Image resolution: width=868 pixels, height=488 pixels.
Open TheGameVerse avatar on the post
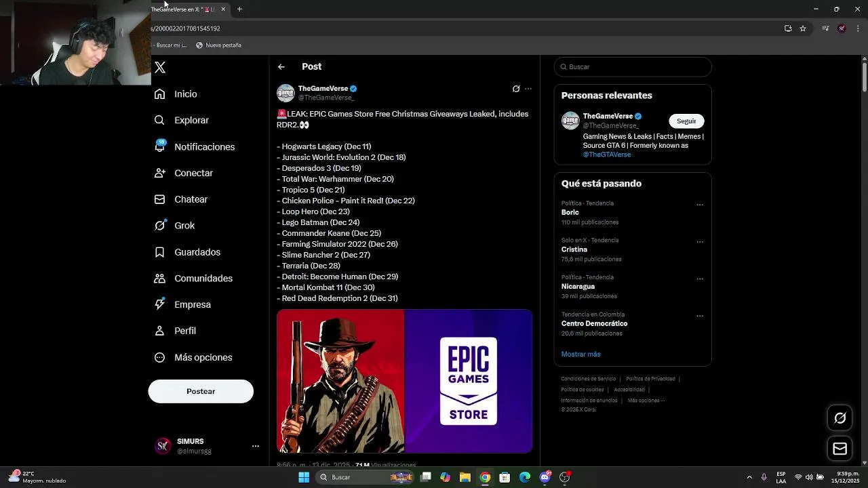point(285,93)
